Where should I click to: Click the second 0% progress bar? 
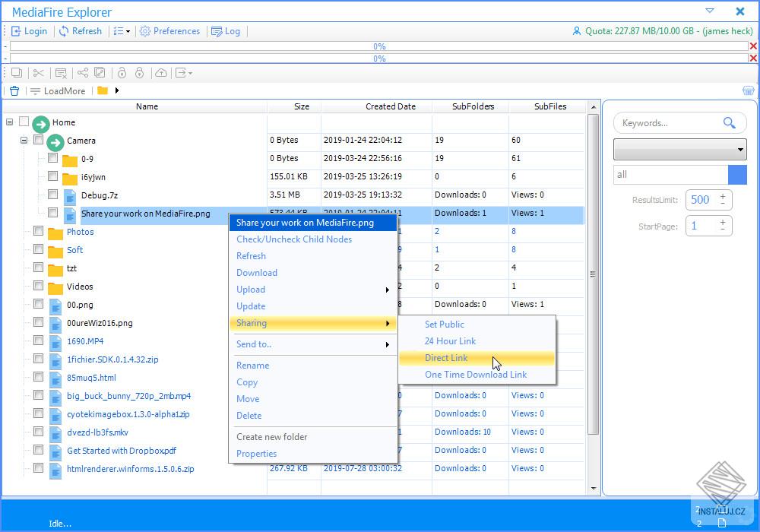click(379, 59)
